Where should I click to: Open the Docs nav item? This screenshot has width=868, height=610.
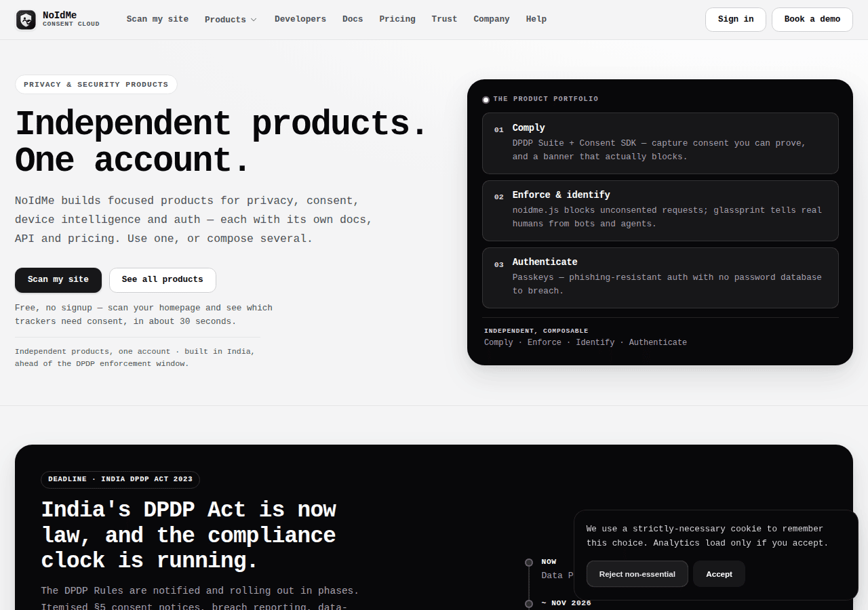pos(353,19)
